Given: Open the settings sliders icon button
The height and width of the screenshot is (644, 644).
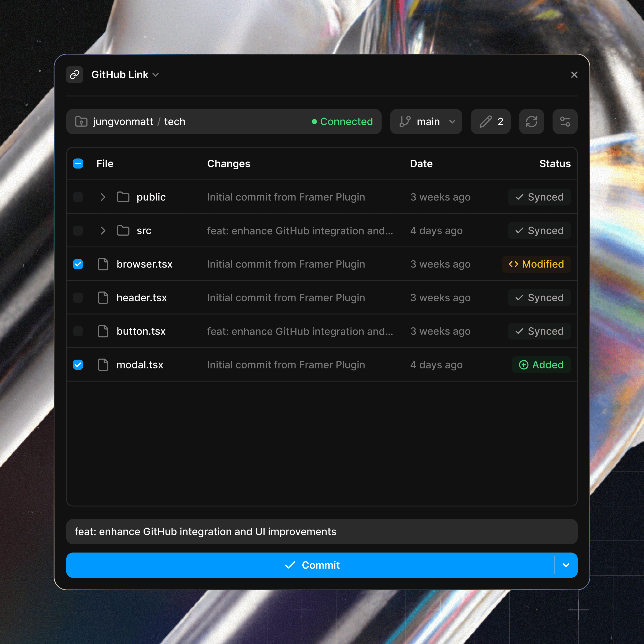Looking at the screenshot, I should 565,122.
